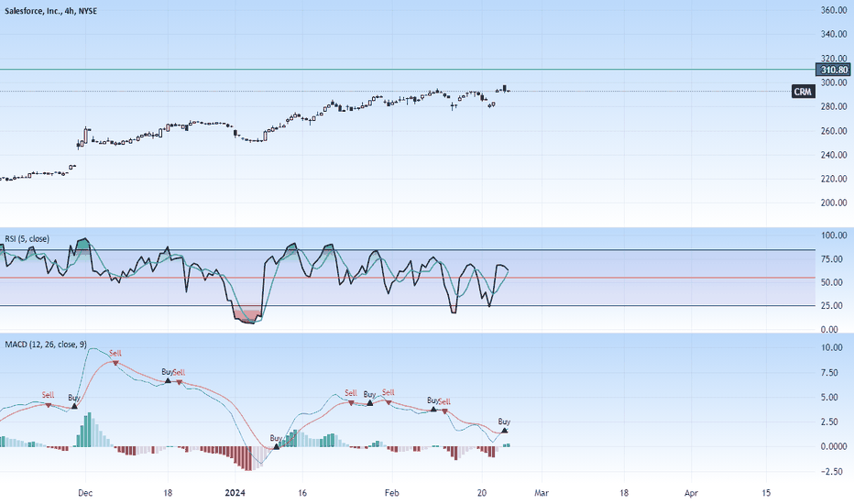Click the 280.00 price axis label
The width and height of the screenshot is (854, 504).
[834, 106]
